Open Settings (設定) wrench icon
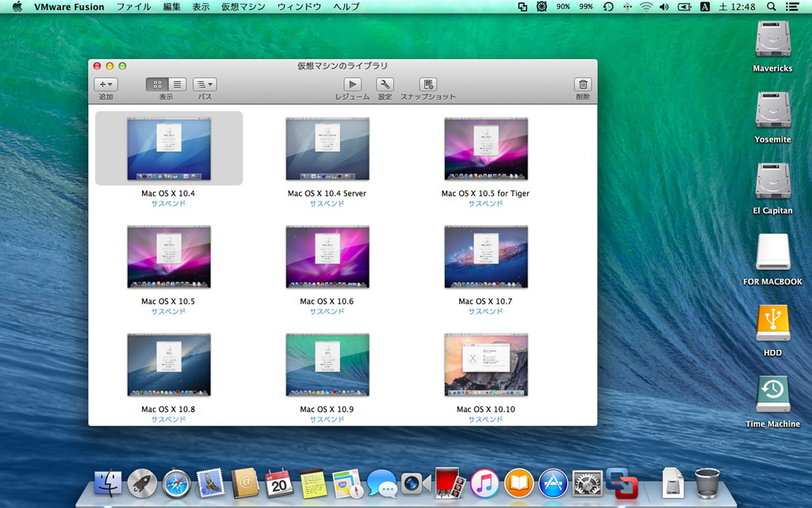Viewport: 812px width, 508px height. 385,84
